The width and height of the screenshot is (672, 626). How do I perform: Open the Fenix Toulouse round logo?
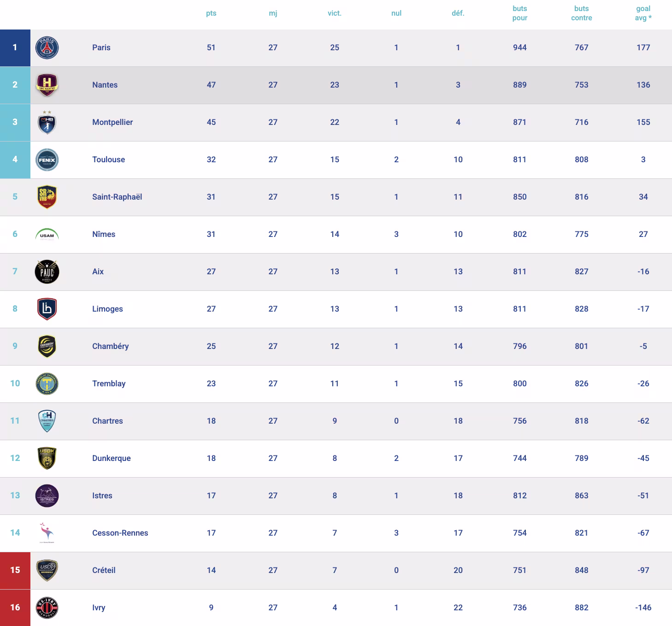pyautogui.click(x=47, y=160)
